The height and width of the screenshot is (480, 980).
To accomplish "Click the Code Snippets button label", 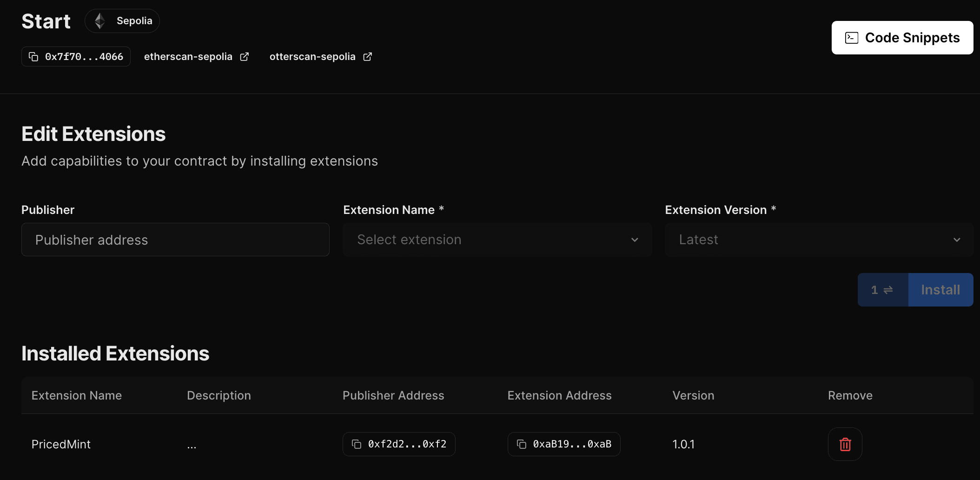I will coord(912,38).
